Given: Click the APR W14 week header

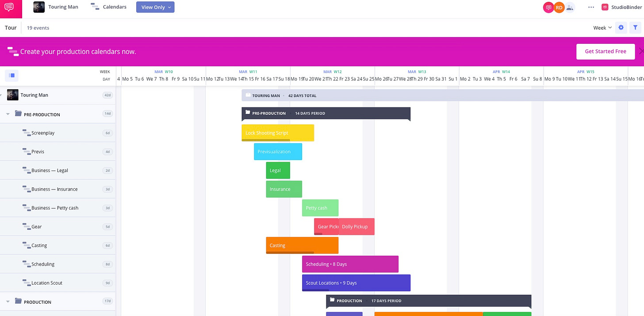Looking at the screenshot, I should pyautogui.click(x=502, y=72).
